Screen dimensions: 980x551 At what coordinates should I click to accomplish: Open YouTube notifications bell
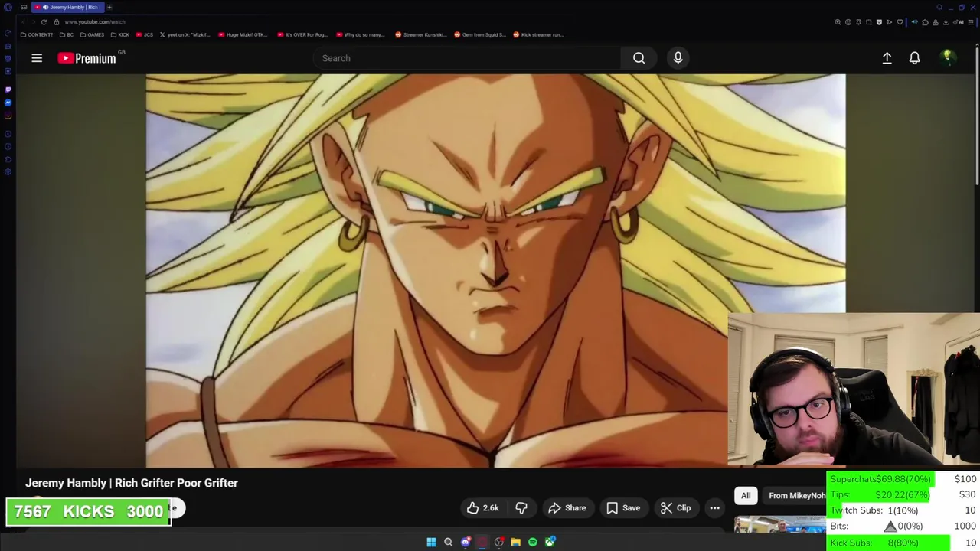[915, 58]
